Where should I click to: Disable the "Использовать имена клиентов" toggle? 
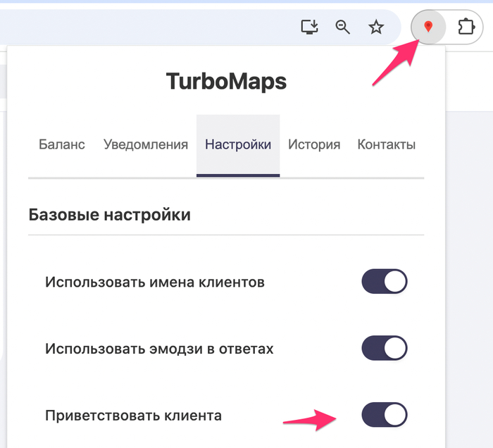[x=385, y=282]
